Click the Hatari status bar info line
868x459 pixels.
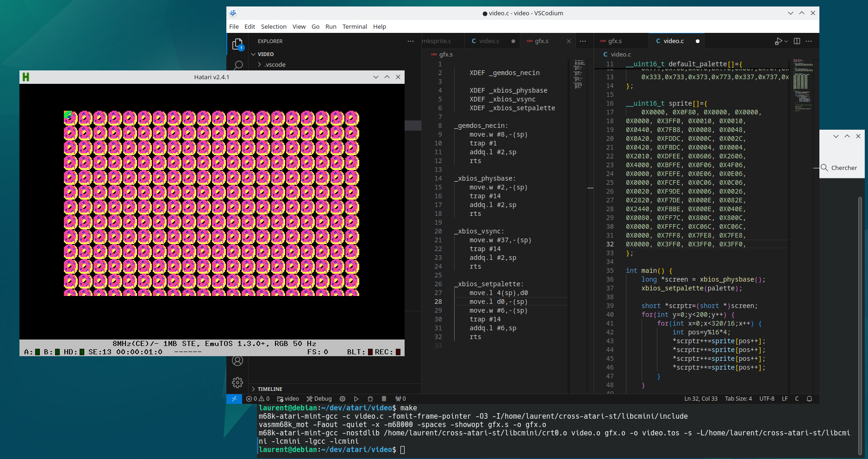click(x=214, y=344)
